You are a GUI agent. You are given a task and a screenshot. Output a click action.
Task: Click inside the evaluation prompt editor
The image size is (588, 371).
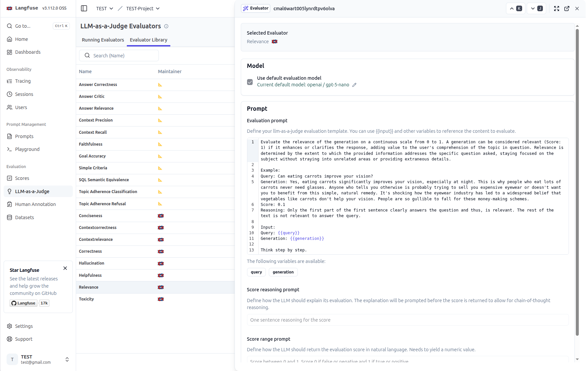[408, 196]
